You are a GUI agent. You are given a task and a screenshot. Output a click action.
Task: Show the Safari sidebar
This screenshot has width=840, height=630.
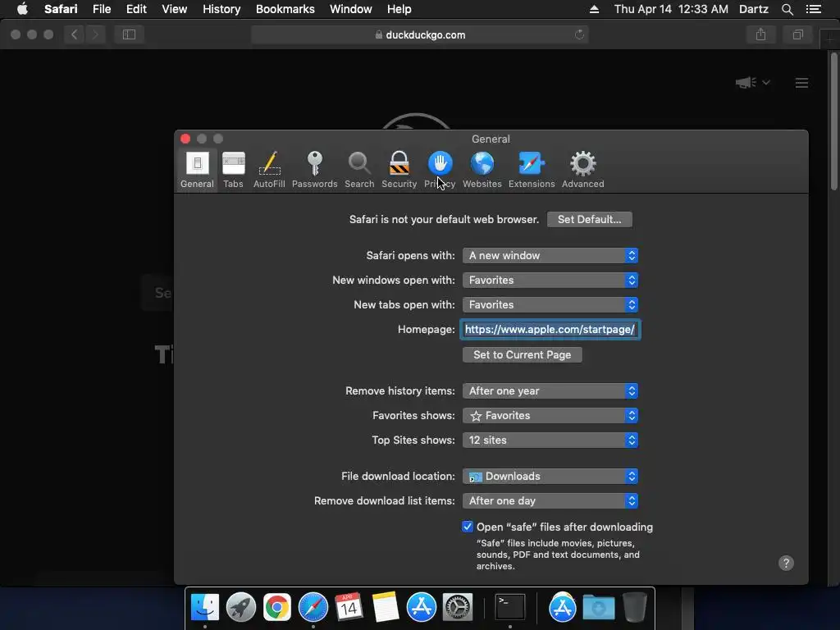click(x=129, y=34)
